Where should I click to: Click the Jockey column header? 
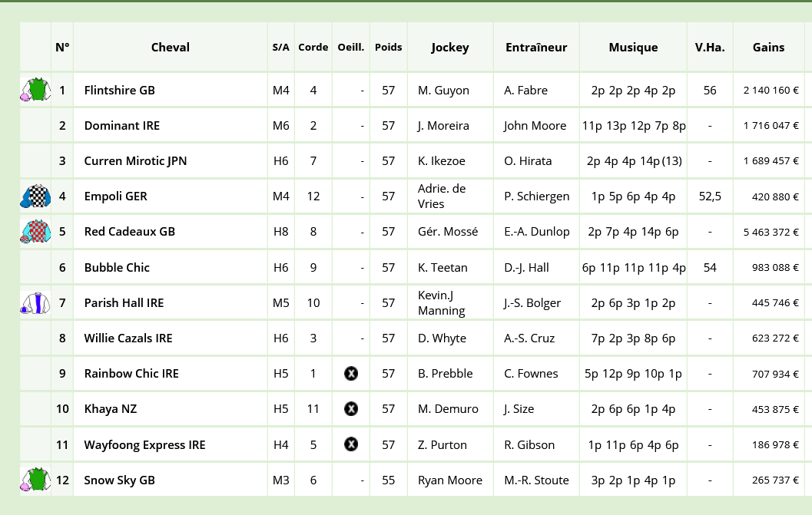tap(450, 47)
